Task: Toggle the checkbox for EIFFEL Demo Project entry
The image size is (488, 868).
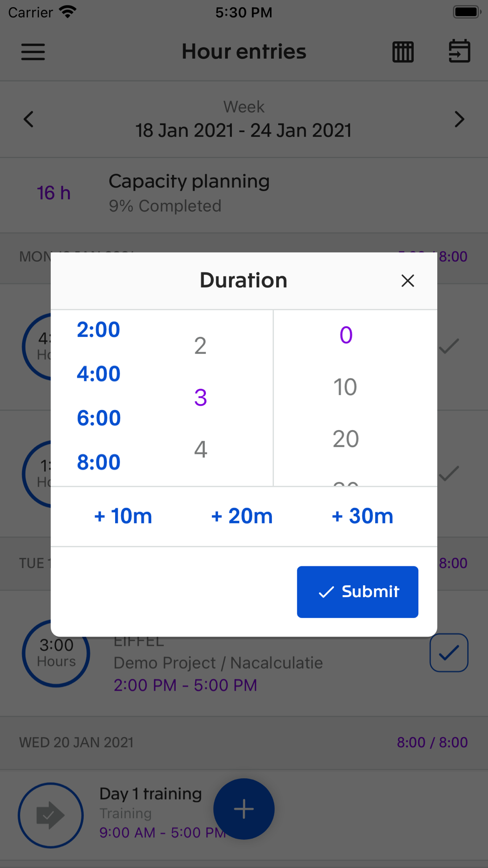Action: coord(449,653)
